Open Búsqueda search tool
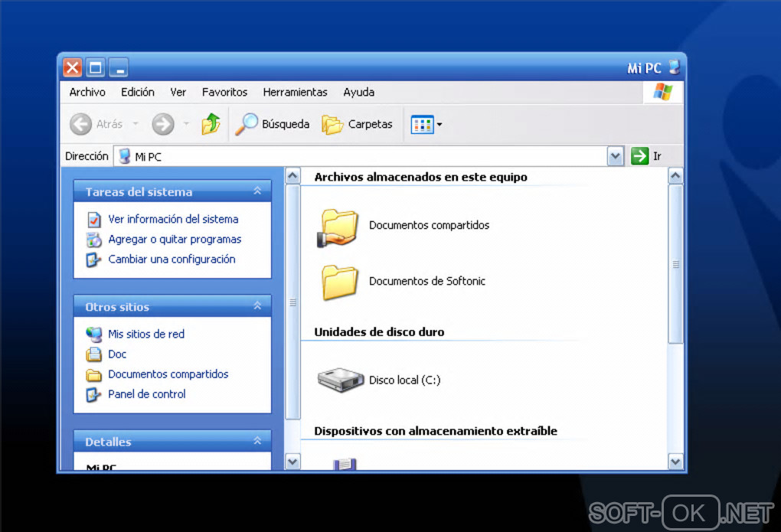 (273, 124)
